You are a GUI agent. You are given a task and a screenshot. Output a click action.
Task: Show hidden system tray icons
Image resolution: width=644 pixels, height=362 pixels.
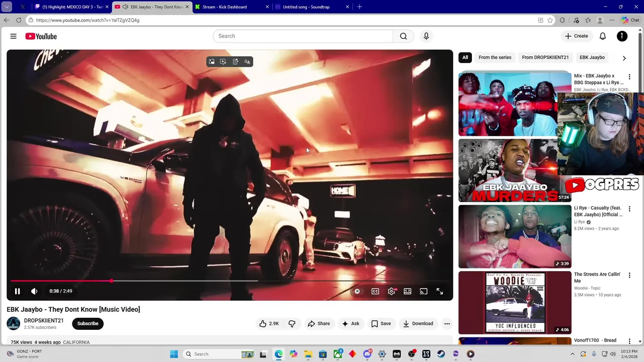(573, 354)
